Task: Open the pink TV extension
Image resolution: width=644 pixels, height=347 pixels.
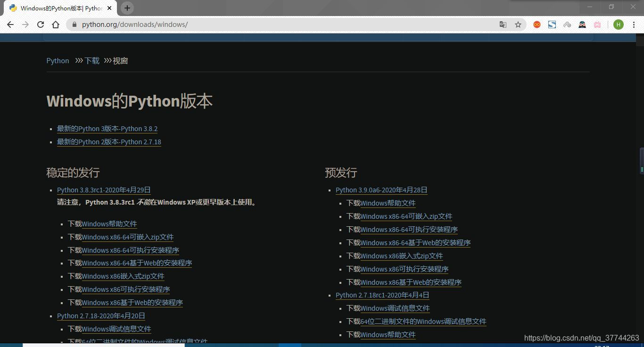Action: 597,24
